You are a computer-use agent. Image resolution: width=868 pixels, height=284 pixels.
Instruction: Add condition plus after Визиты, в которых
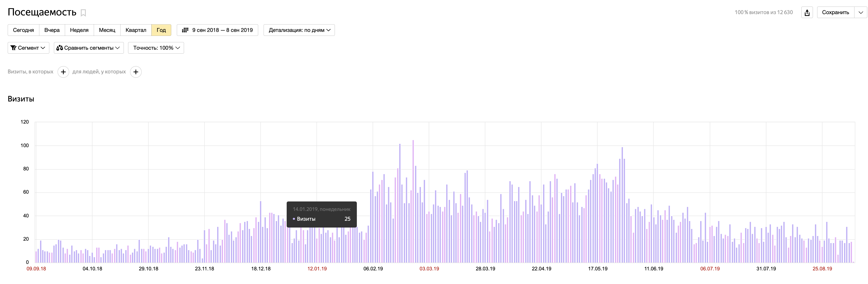[63, 72]
